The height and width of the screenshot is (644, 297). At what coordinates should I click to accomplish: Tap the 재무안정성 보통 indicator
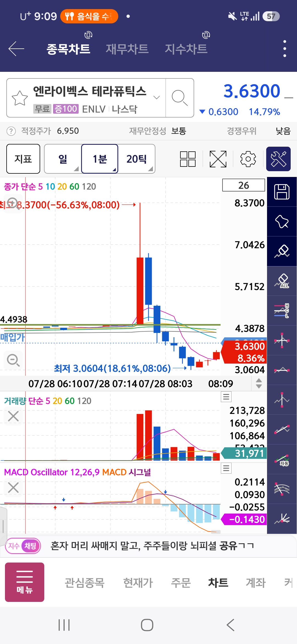point(158,131)
